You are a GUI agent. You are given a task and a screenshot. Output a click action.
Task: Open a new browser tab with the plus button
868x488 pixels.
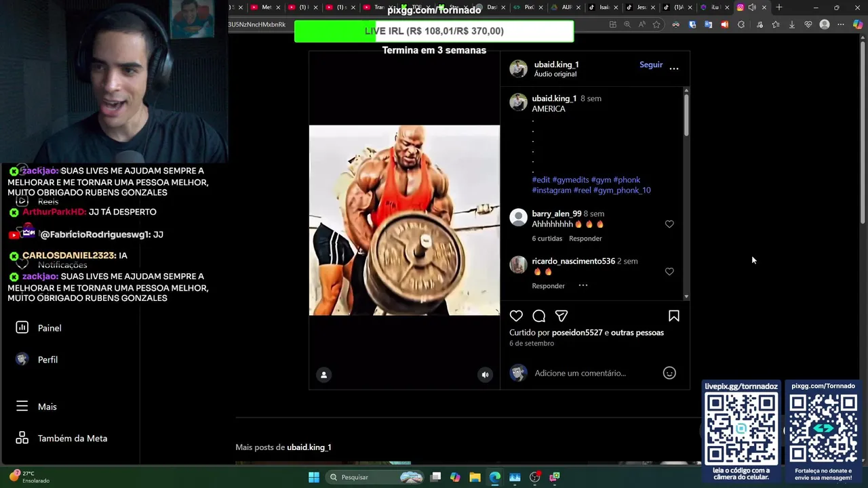[779, 7]
